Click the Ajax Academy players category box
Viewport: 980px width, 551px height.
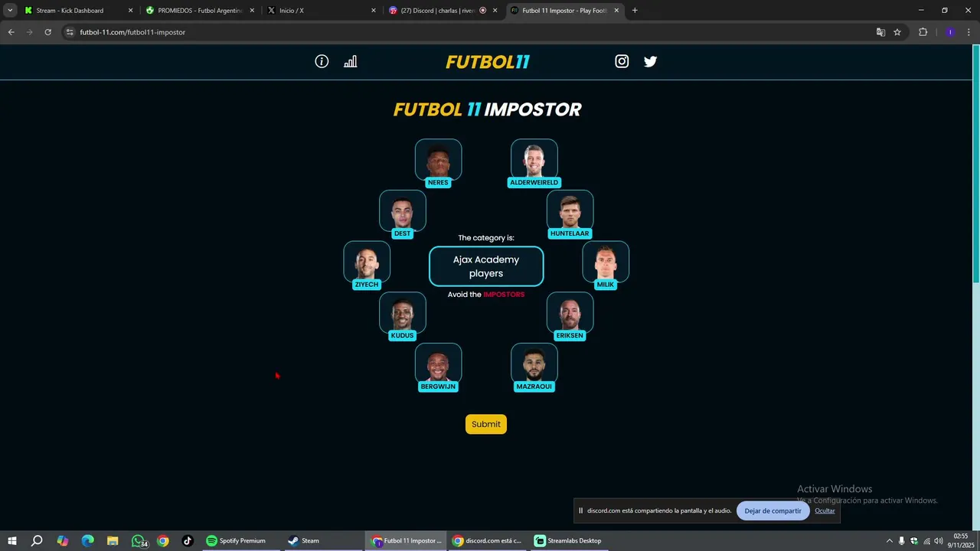[x=486, y=266]
